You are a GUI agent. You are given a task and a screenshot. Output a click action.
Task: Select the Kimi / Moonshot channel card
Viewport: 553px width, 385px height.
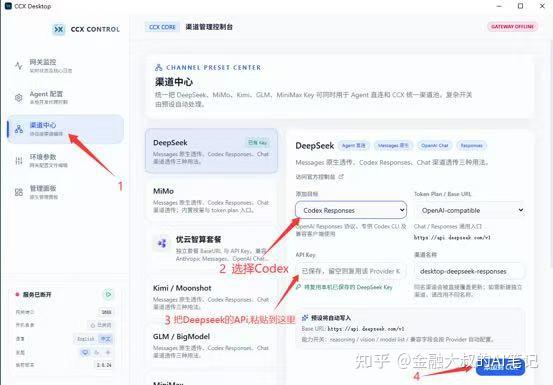point(211,297)
